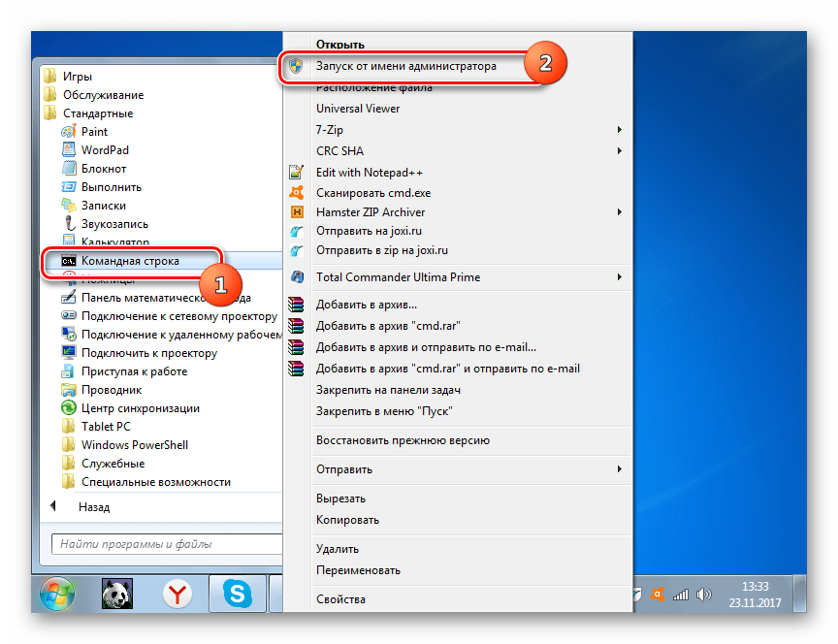Image resolution: width=838 pixels, height=644 pixels.
Task: Click the volume speaker tray icon
Action: click(704, 595)
